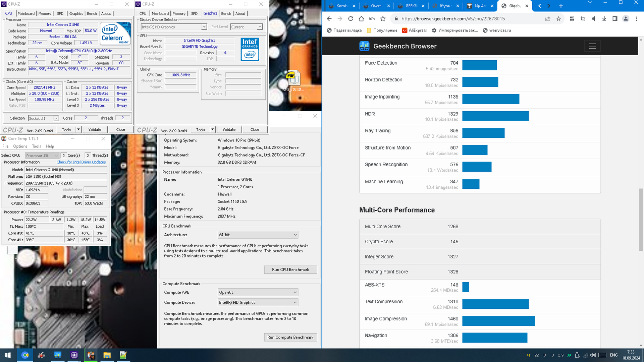Bookmark this page with address bar star
Image resolution: width=644 pixels, height=362 pixels.
click(x=558, y=19)
